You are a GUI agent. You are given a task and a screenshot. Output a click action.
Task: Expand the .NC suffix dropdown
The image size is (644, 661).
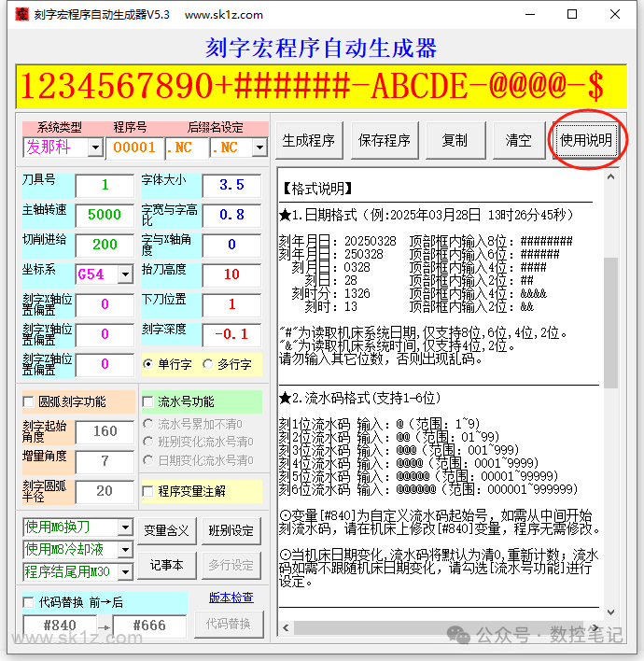pos(259,148)
